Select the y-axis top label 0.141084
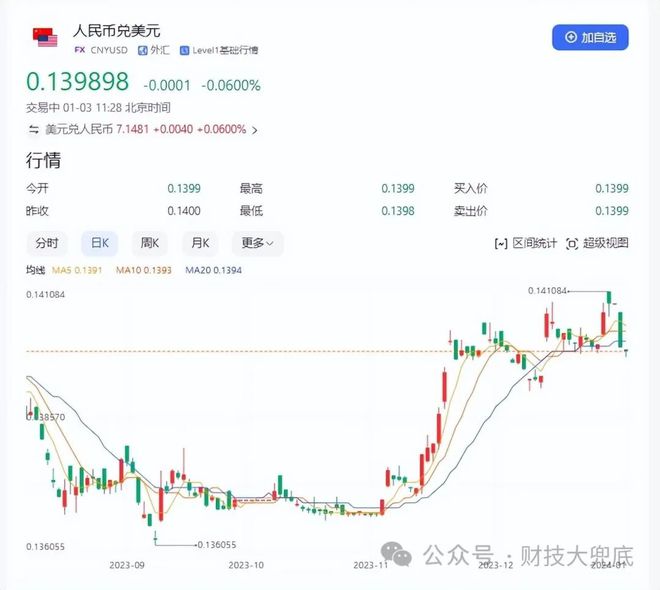 pos(45,295)
